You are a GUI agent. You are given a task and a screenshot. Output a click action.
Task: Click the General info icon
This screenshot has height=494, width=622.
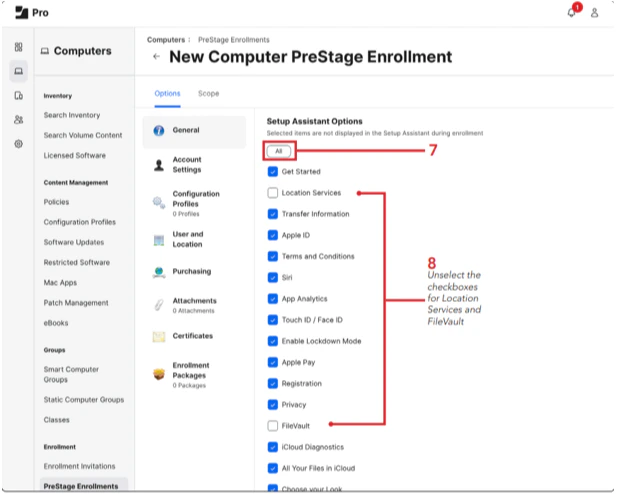(159, 131)
